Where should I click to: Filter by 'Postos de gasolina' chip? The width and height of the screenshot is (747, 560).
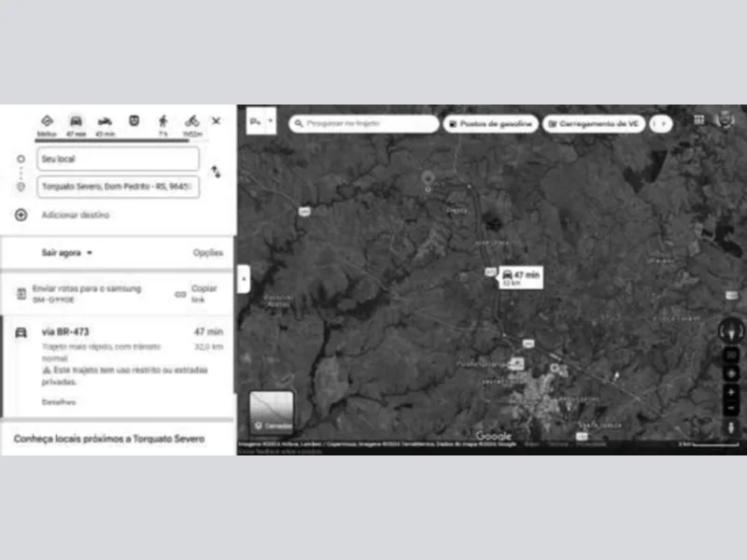(491, 124)
